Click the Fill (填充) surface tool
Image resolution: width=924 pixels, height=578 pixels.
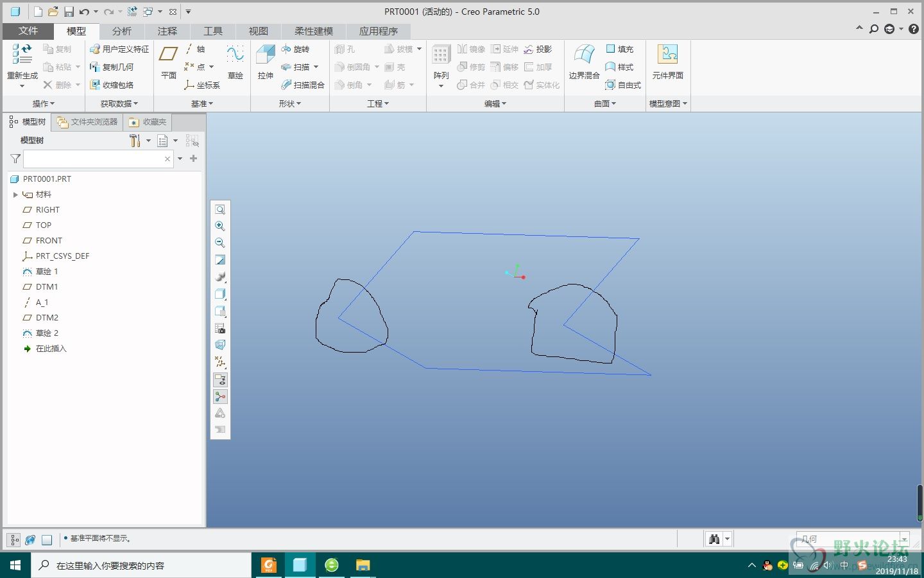click(619, 49)
